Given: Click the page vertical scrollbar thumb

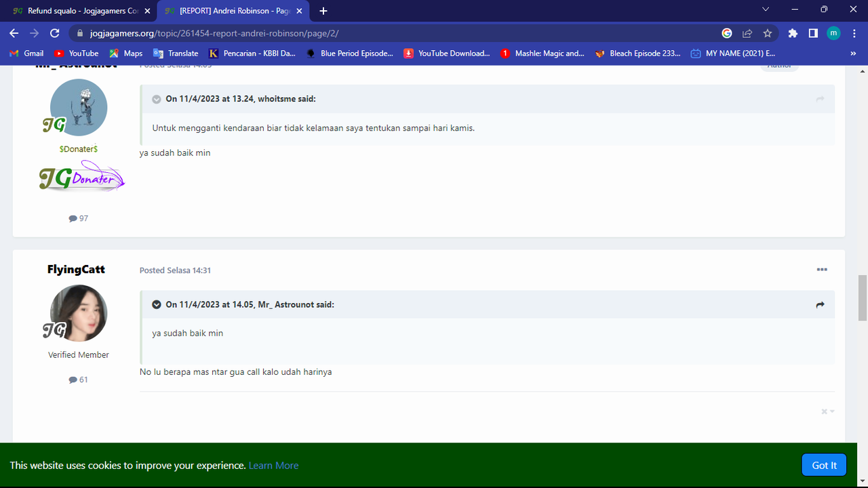Looking at the screenshot, I should [x=863, y=298].
